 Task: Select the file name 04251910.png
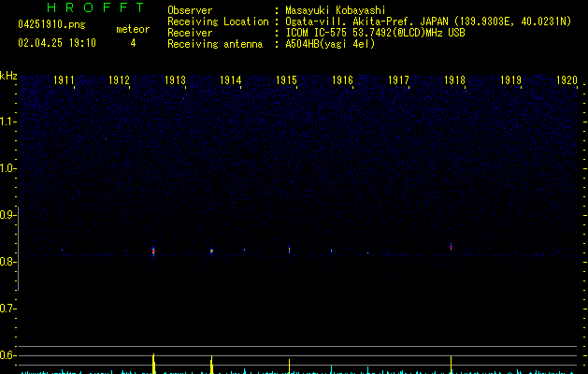(x=51, y=25)
